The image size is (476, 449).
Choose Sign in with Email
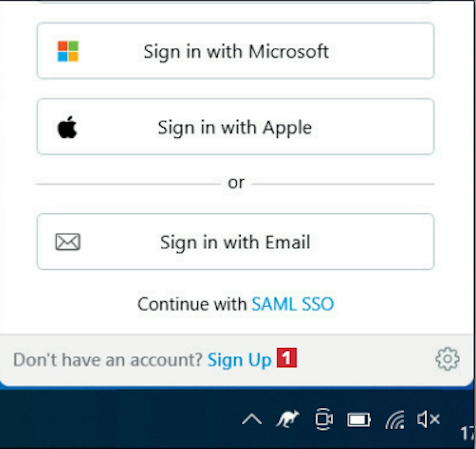coord(235,242)
